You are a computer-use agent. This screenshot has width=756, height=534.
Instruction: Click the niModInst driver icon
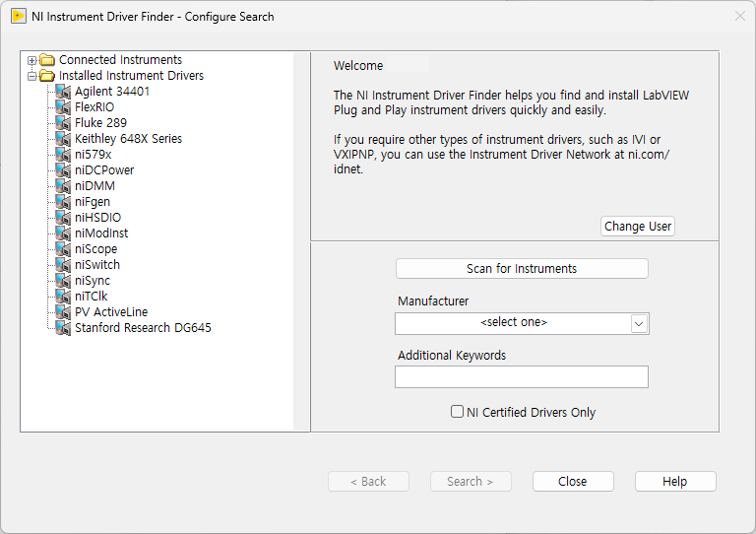pos(63,233)
